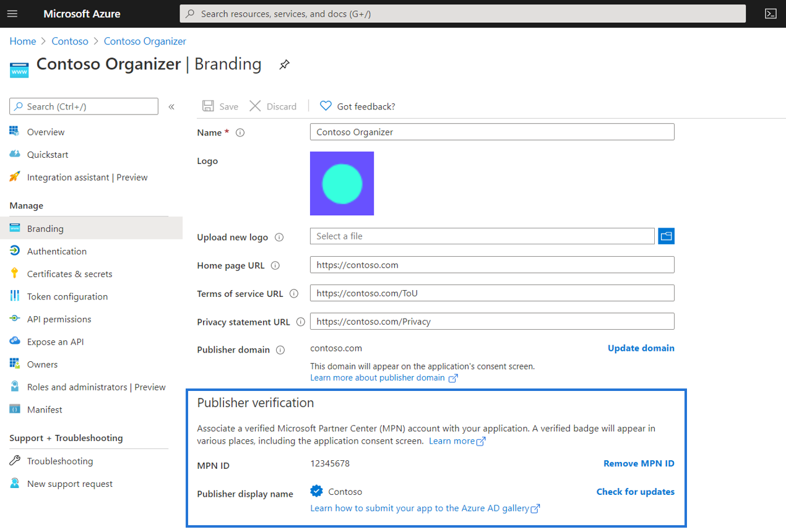The image size is (786, 532).
Task: Open the info tooltip beside Name field
Action: (240, 132)
